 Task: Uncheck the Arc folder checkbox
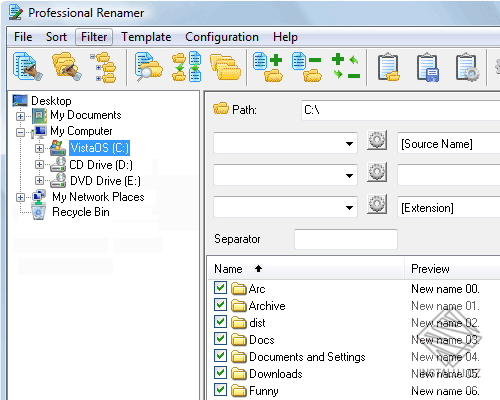click(x=220, y=287)
